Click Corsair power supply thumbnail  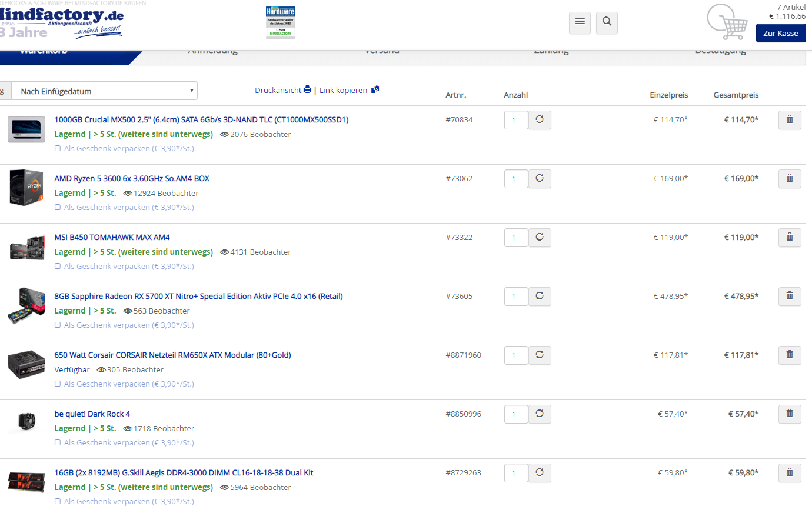coord(26,365)
